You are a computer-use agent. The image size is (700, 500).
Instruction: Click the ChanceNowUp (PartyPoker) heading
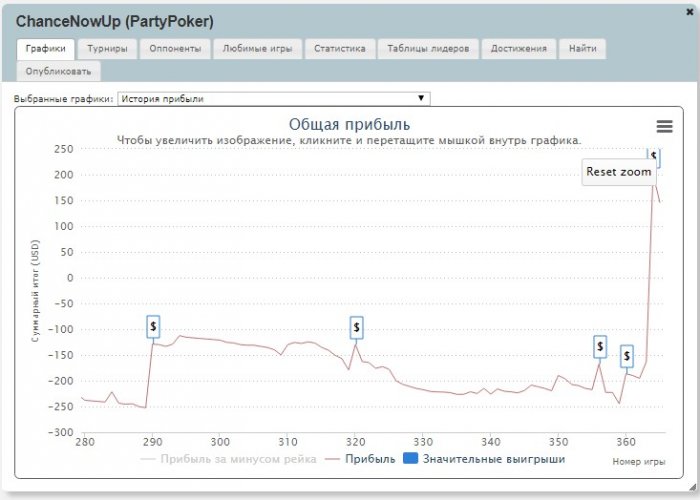click(x=115, y=21)
